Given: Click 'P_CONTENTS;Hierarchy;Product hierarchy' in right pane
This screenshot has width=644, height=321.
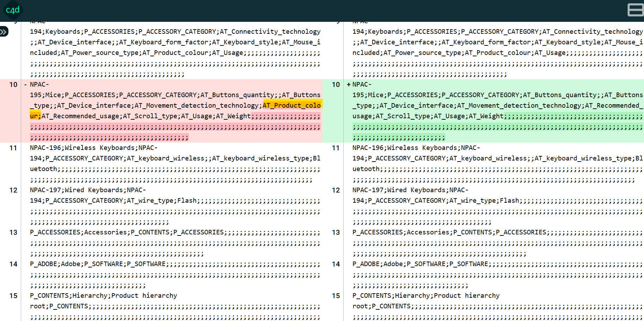Looking at the screenshot, I should pyautogui.click(x=426, y=296).
